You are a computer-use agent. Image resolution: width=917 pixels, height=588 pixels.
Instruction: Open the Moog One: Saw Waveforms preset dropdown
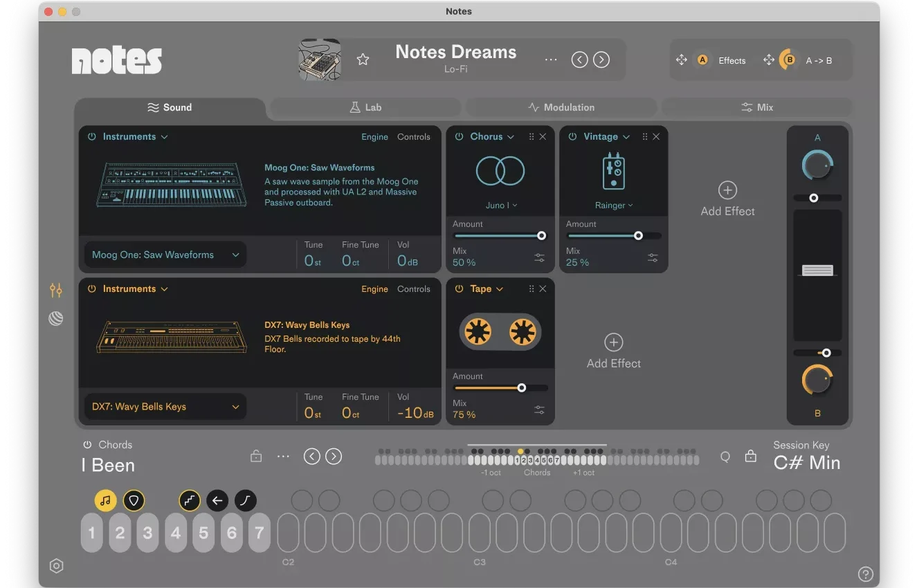point(165,255)
